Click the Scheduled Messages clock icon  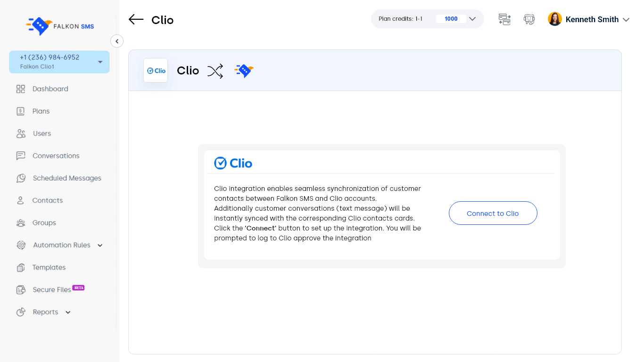pos(21,178)
